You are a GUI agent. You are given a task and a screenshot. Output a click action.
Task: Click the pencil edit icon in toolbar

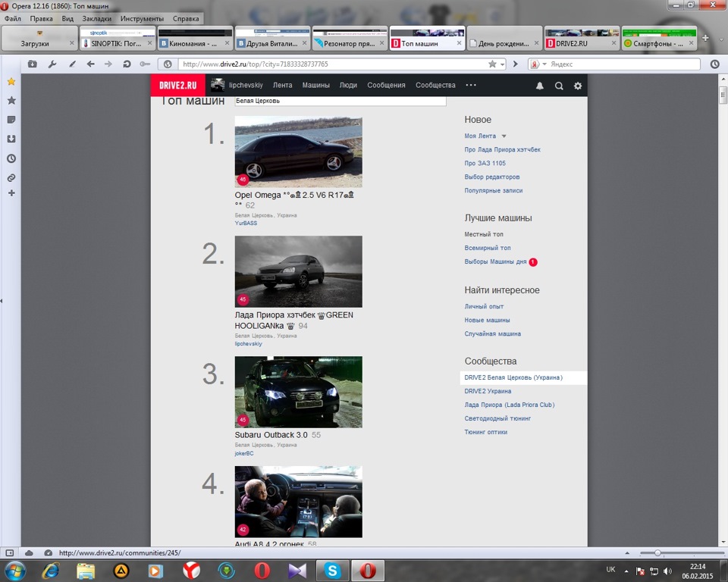72,64
